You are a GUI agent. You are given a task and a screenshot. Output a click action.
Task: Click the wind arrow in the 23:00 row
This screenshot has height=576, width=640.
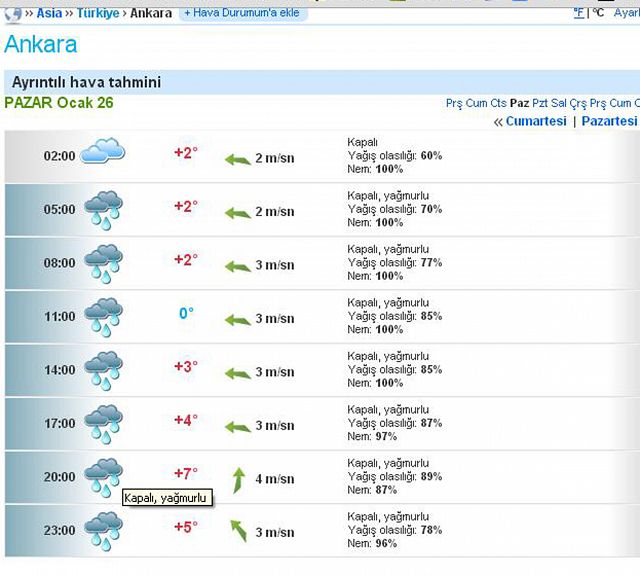coord(238,531)
